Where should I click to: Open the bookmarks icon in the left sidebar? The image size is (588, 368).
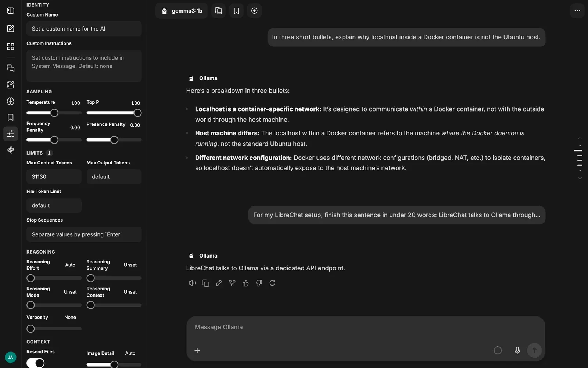point(11,117)
